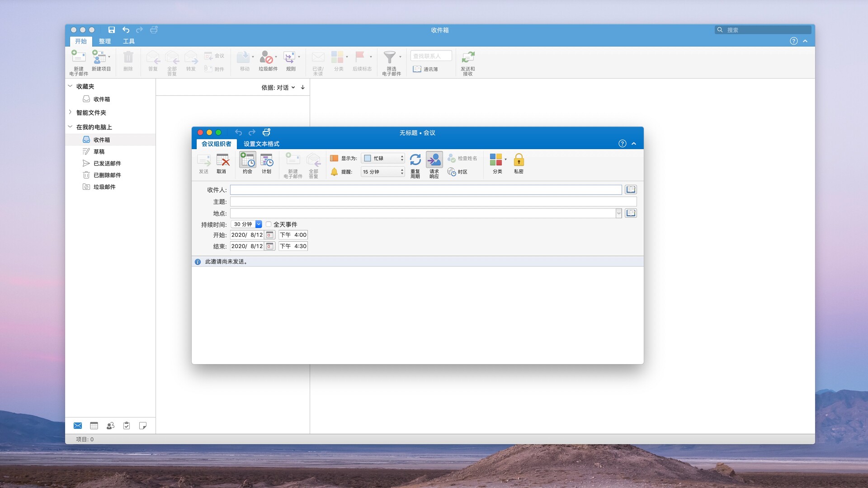Click the 发送 (Send) button
The width and height of the screenshot is (868, 488).
point(204,164)
